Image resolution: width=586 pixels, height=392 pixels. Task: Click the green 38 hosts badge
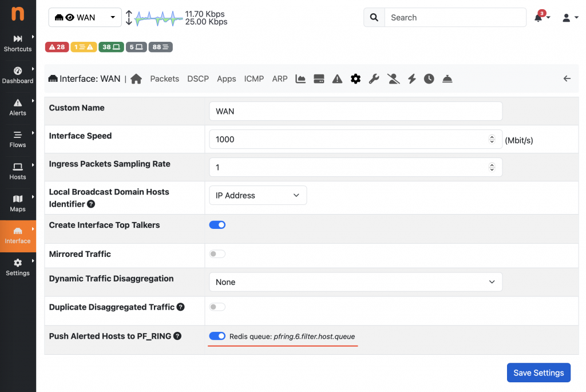(111, 47)
